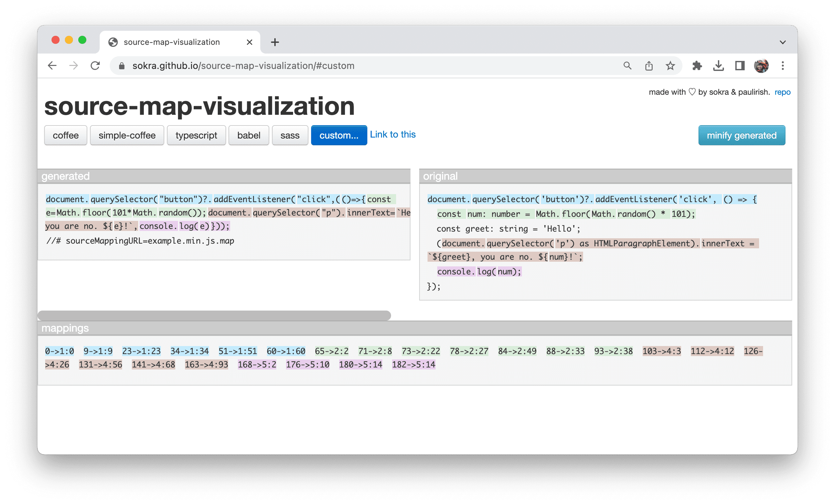Click the 'custom...' active tab
Screen dimensions: 835x504
[338, 136]
